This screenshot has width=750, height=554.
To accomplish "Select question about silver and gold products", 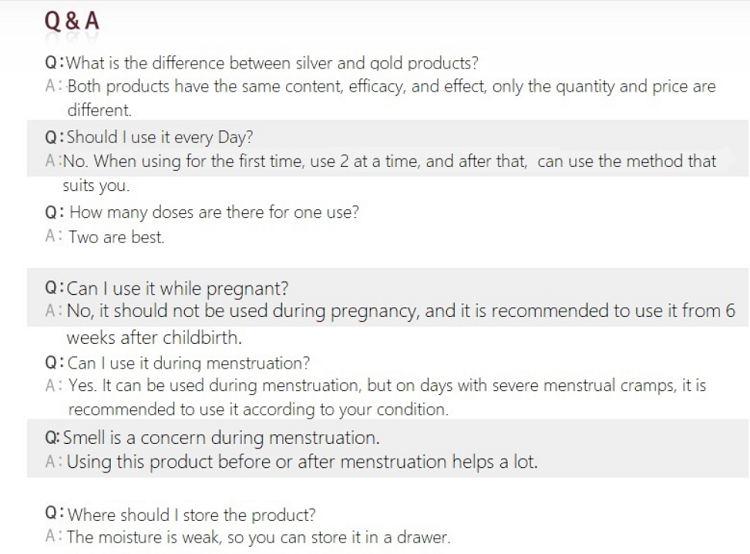I will tap(272, 63).
